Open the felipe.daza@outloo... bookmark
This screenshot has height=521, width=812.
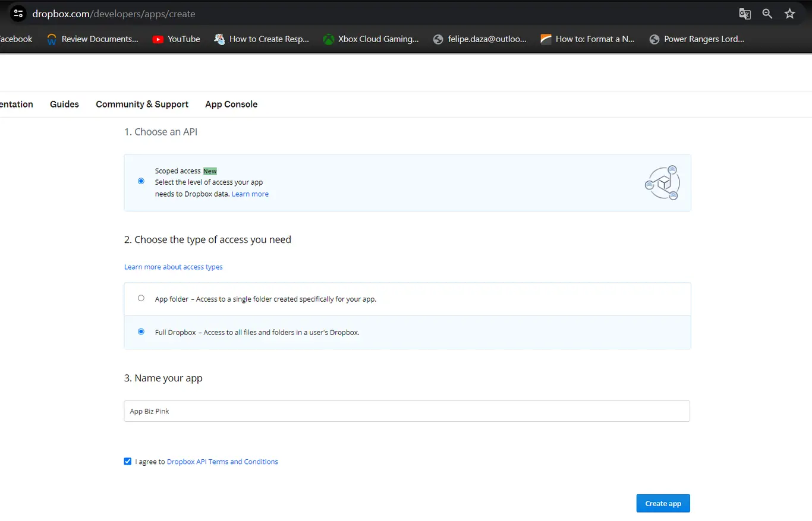[480, 39]
